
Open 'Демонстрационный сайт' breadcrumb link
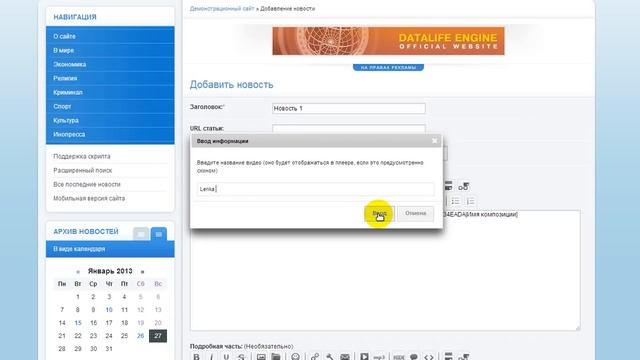click(x=222, y=9)
